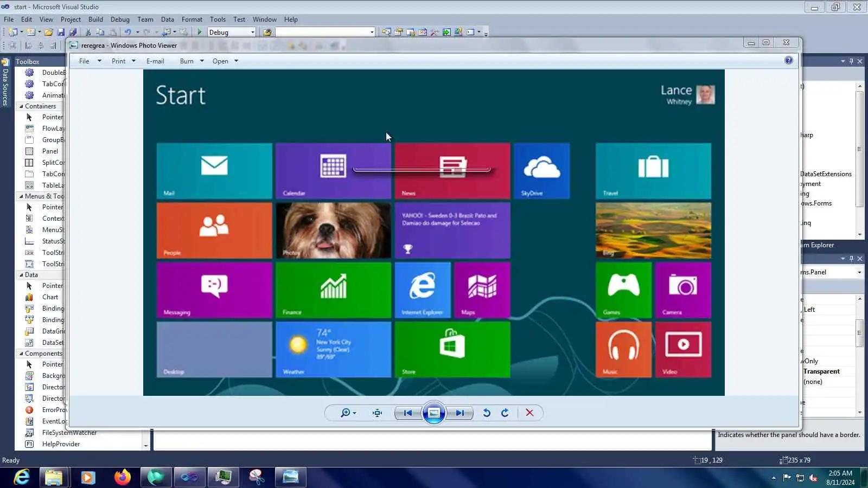Open Windows Media Player from the taskbar
The width and height of the screenshot is (868, 488).
coord(88,477)
